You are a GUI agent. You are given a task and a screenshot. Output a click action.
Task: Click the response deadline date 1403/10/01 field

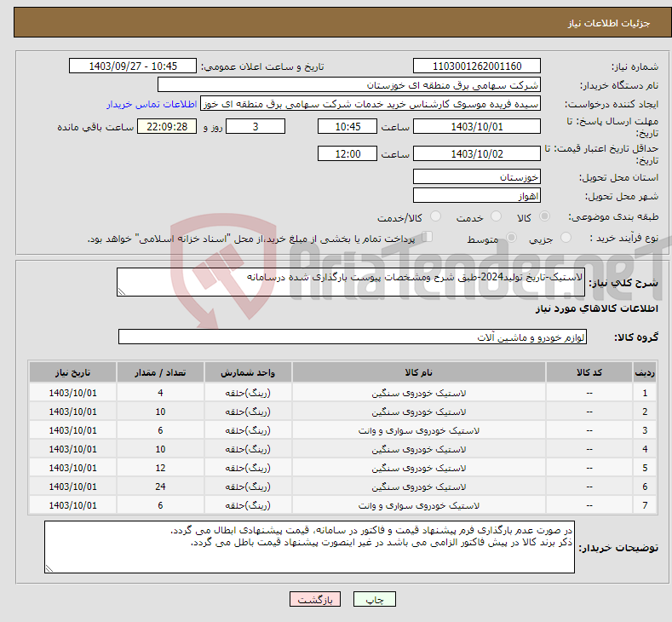(x=477, y=126)
